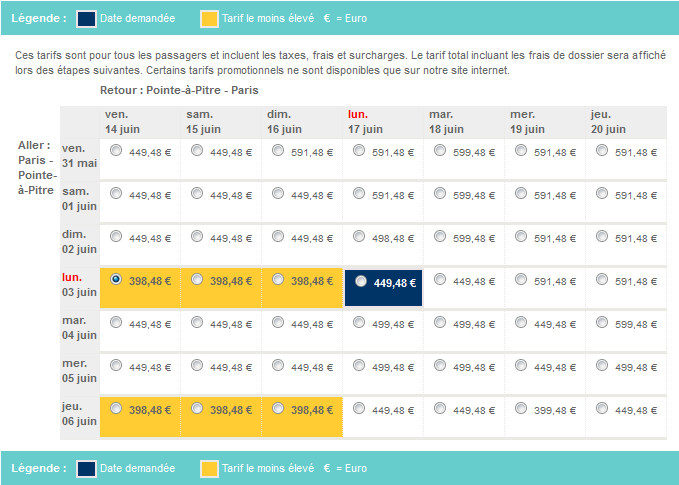Select radio for 31 mai outbound, 18 juin return

(x=440, y=150)
